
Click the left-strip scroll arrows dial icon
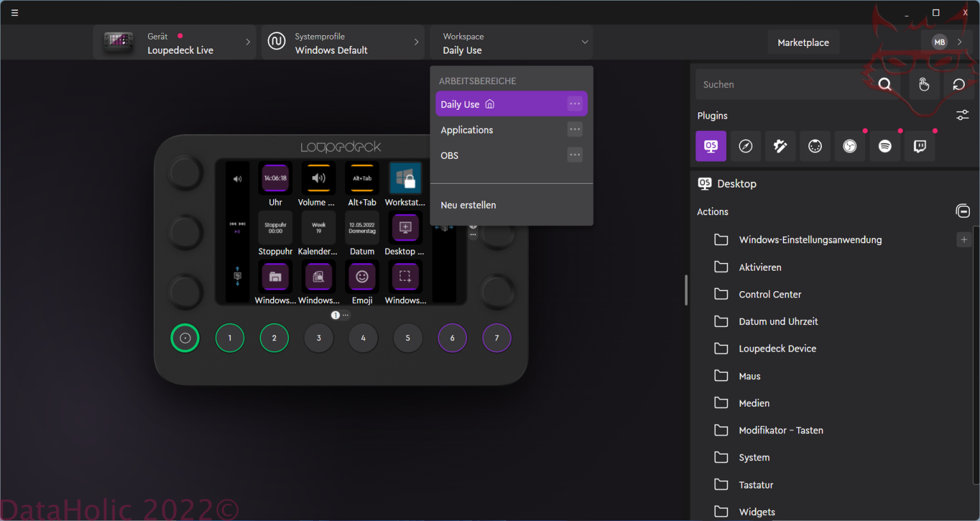tap(237, 276)
